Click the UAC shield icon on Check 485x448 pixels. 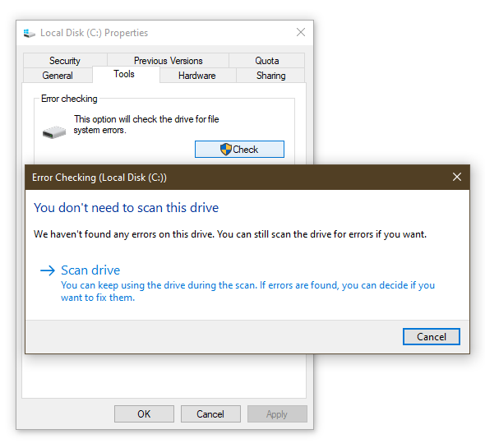226,150
